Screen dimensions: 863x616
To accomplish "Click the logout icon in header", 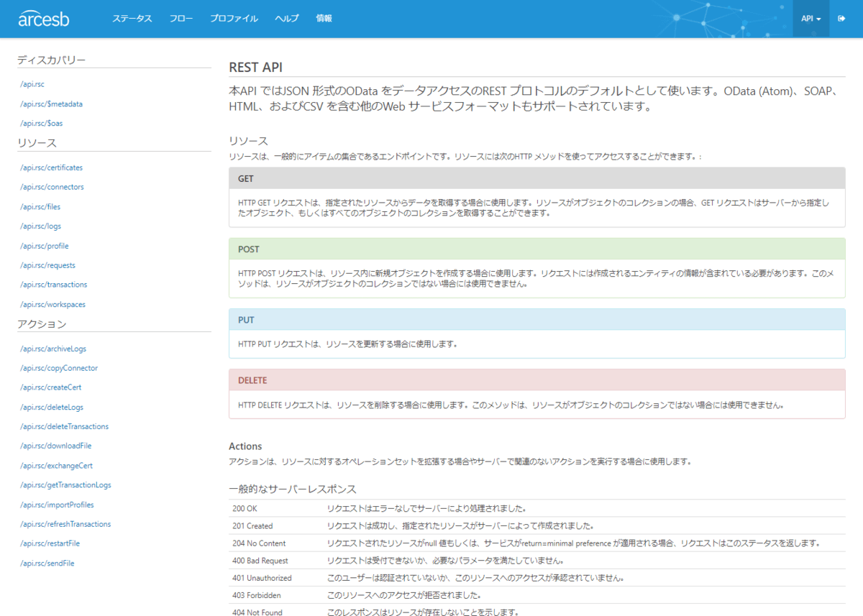I will (841, 19).
